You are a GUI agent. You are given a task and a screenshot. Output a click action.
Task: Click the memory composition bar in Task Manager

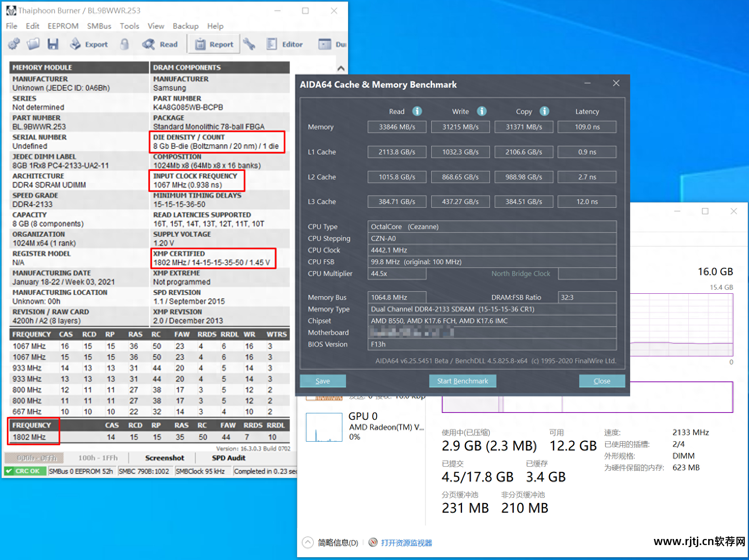tap(587, 397)
